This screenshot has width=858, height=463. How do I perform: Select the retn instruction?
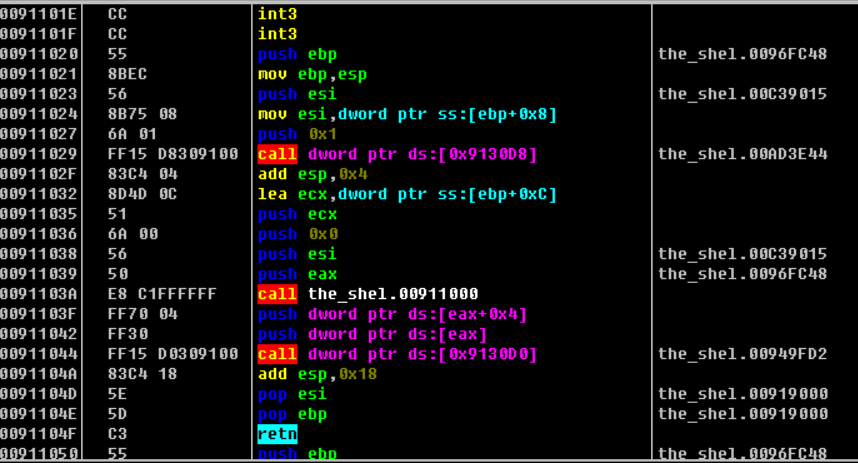277,434
